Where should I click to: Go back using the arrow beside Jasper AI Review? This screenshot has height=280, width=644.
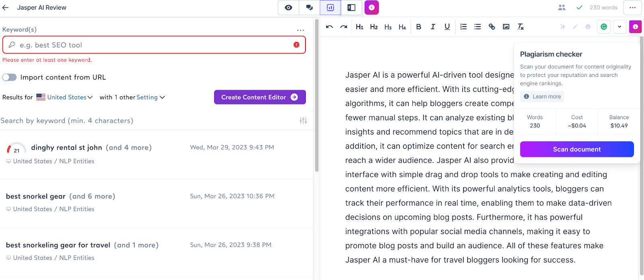click(6, 8)
